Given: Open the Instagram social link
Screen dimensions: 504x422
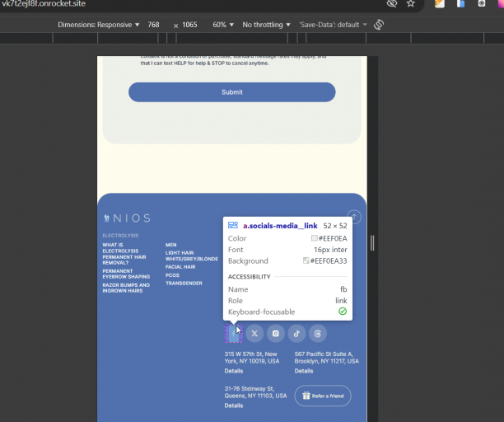Looking at the screenshot, I should tap(275, 334).
